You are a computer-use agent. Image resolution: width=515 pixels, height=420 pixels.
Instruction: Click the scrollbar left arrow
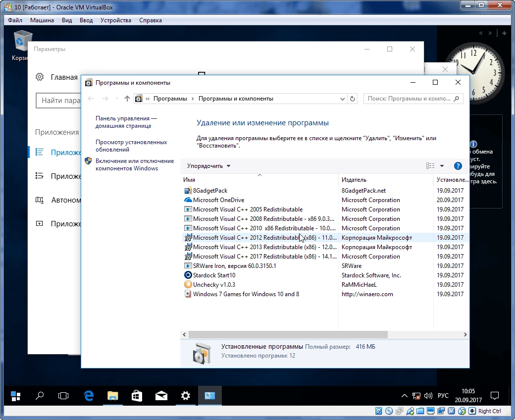pyautogui.click(x=184, y=334)
